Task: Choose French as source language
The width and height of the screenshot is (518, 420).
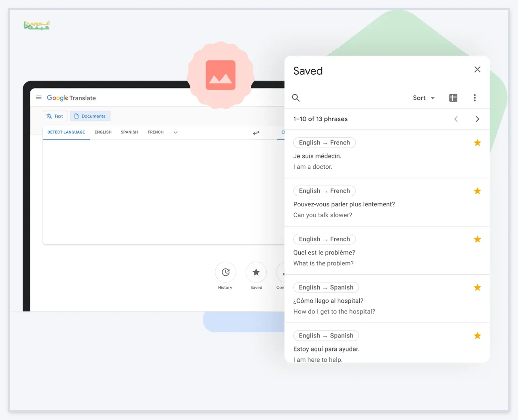Action: (x=156, y=132)
